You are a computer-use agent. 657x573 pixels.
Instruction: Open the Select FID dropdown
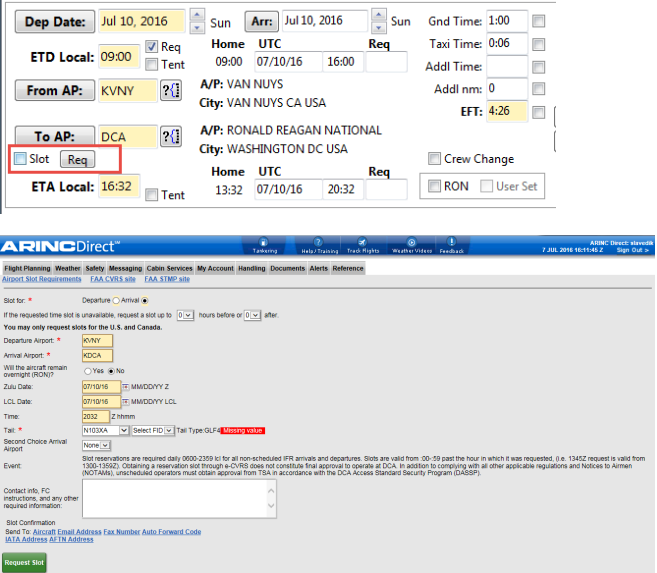pyautogui.click(x=153, y=431)
